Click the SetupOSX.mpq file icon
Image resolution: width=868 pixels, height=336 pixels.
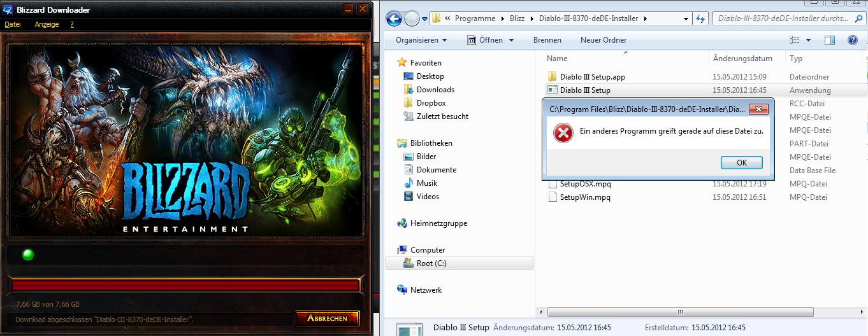553,184
